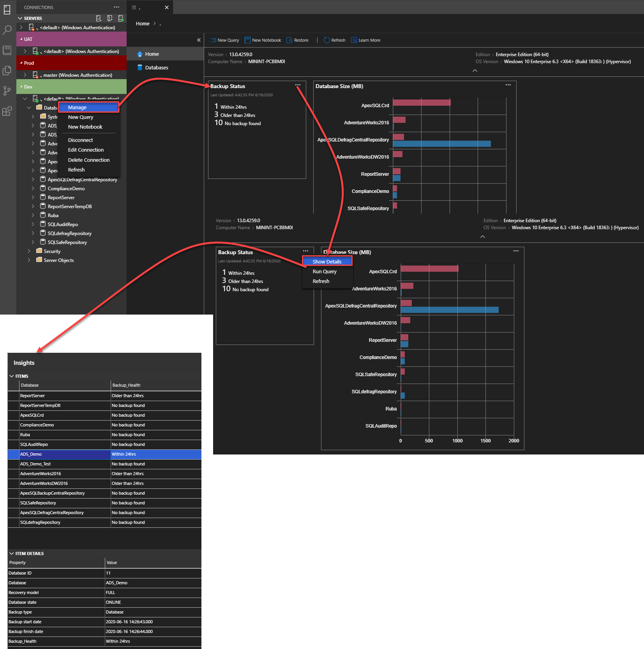The height and width of the screenshot is (649, 644).
Task: Choose Manage from the context menu
Action: [89, 107]
